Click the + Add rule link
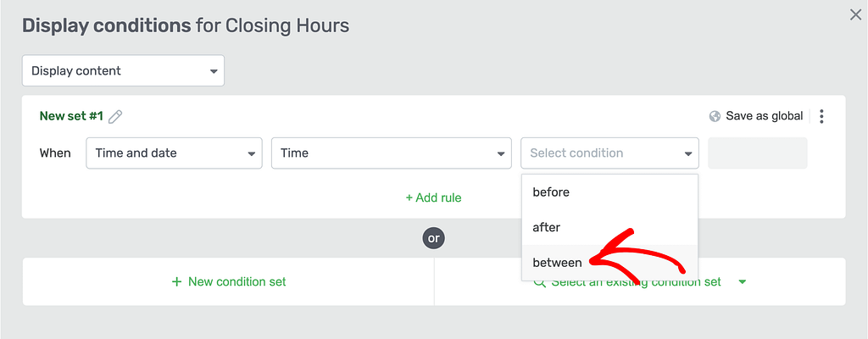Image resolution: width=868 pixels, height=339 pixels. 433,197
